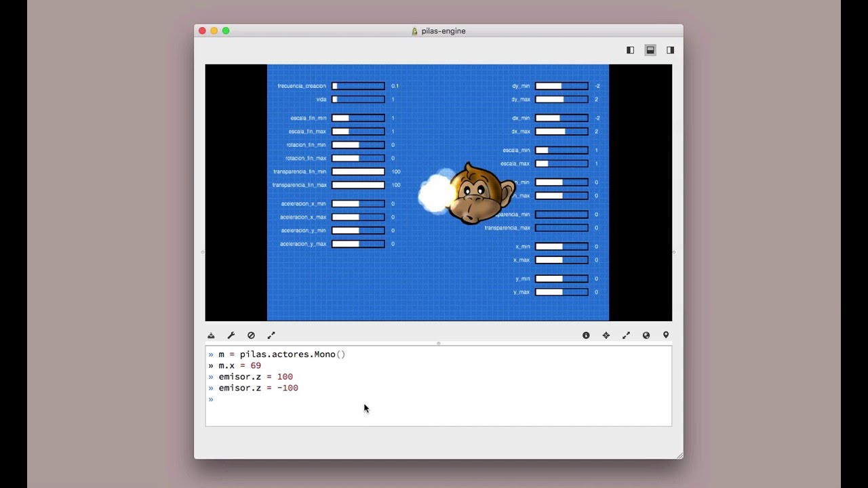Click the expand arrows icon beside the globe
Viewport: 868px width, 488px height.
(x=626, y=335)
